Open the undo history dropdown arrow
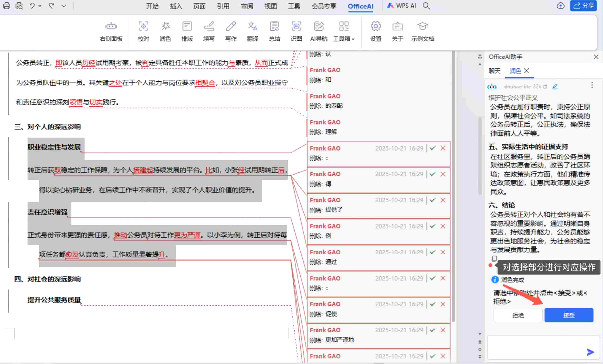 click(x=40, y=6)
